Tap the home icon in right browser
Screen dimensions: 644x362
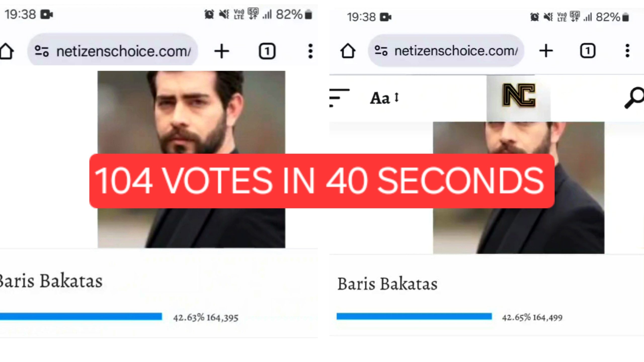(x=348, y=51)
